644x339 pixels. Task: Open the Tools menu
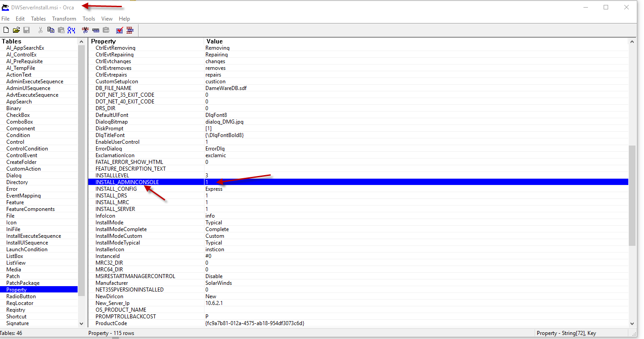[89, 19]
